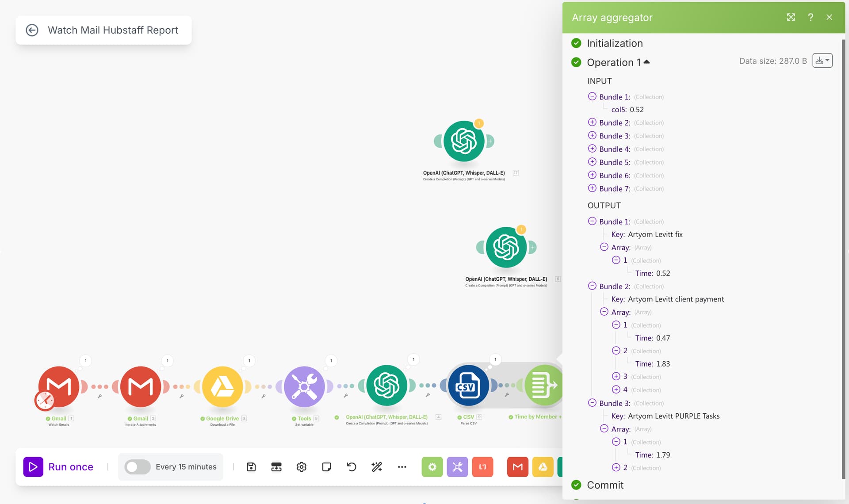Expand INPUT Bundle 5
Image resolution: width=849 pixels, height=504 pixels.
tap(592, 162)
